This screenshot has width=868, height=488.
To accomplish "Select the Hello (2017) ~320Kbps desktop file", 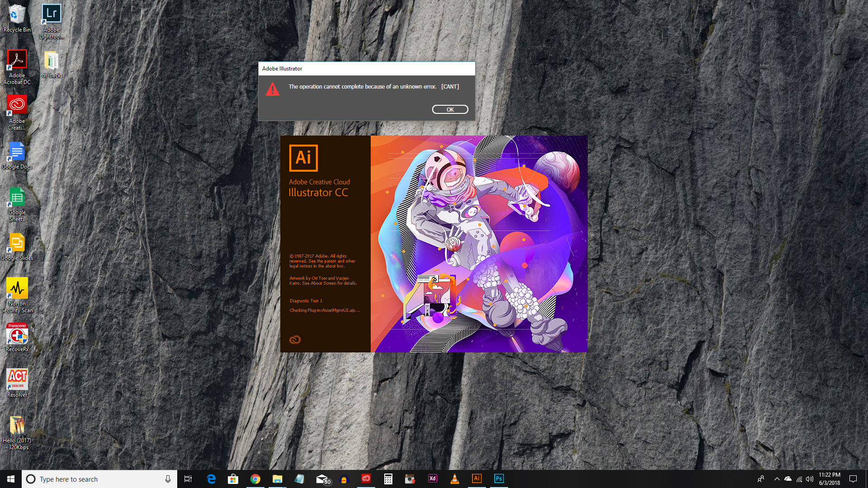I will click(17, 433).
